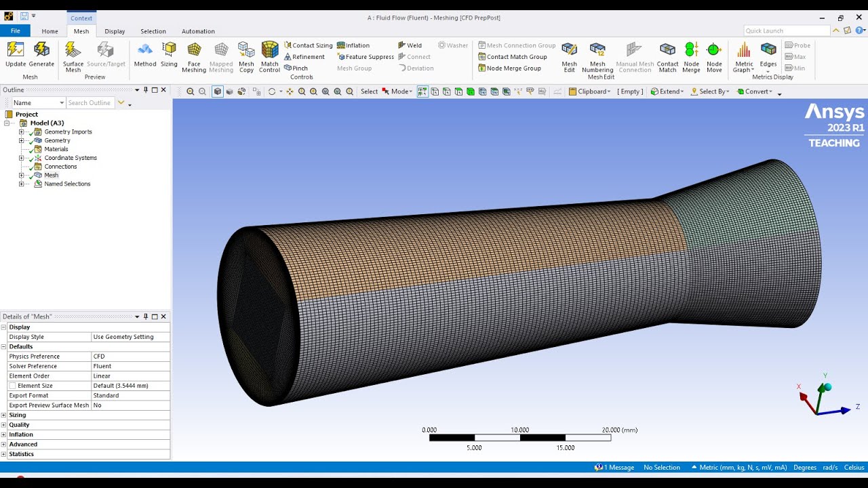Toggle the pin on the Outline panel

pyautogui.click(x=146, y=90)
